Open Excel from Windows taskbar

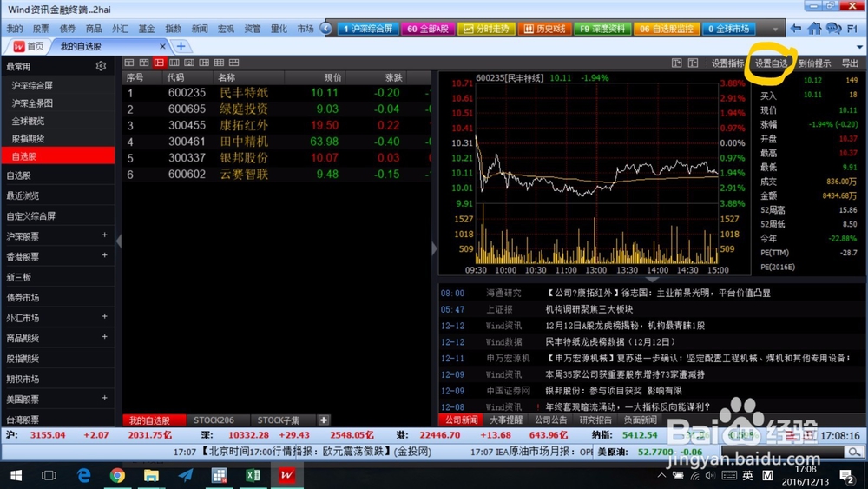point(253,476)
